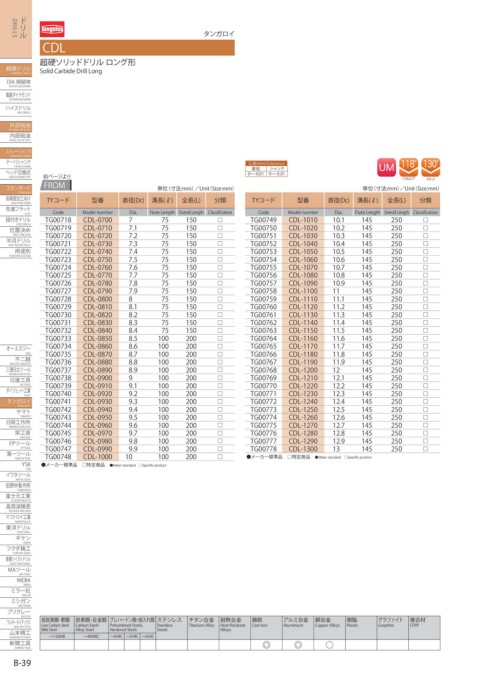Click the 118° point angle icon

[x=408, y=168]
